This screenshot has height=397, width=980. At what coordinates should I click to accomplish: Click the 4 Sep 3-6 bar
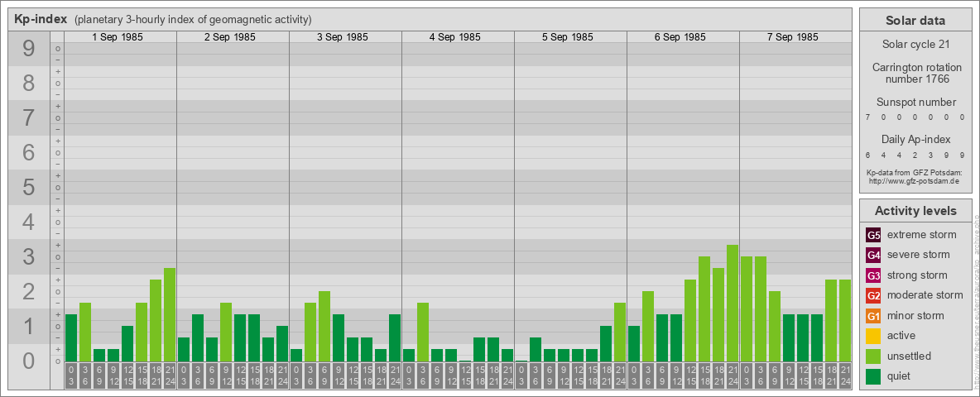pyautogui.click(x=423, y=332)
